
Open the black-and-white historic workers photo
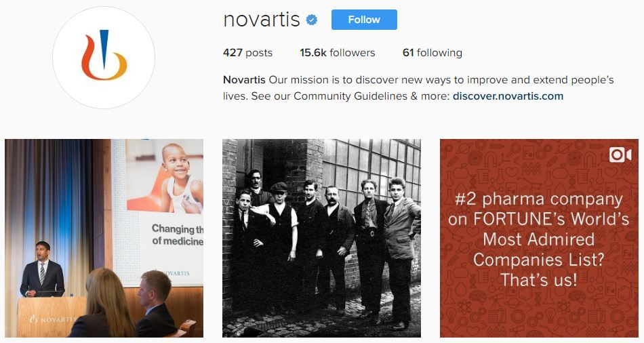click(321, 238)
